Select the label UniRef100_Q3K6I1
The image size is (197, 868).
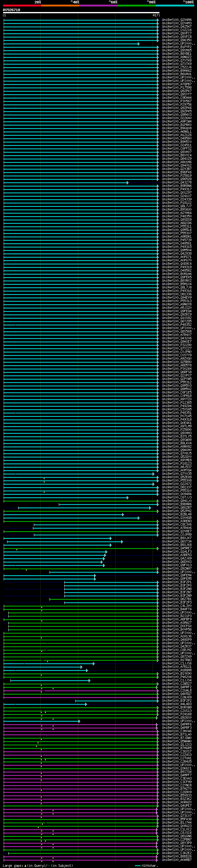176,768
